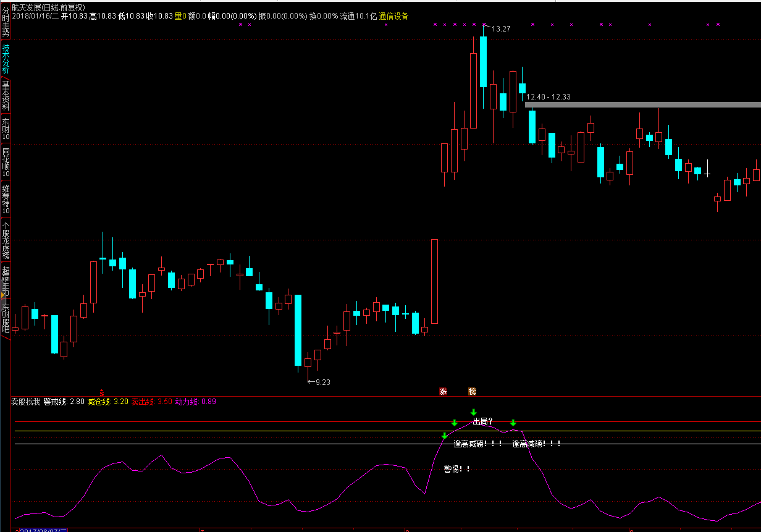Open the 同花顺10 side tab
This screenshot has width=761, height=532.
point(5,162)
